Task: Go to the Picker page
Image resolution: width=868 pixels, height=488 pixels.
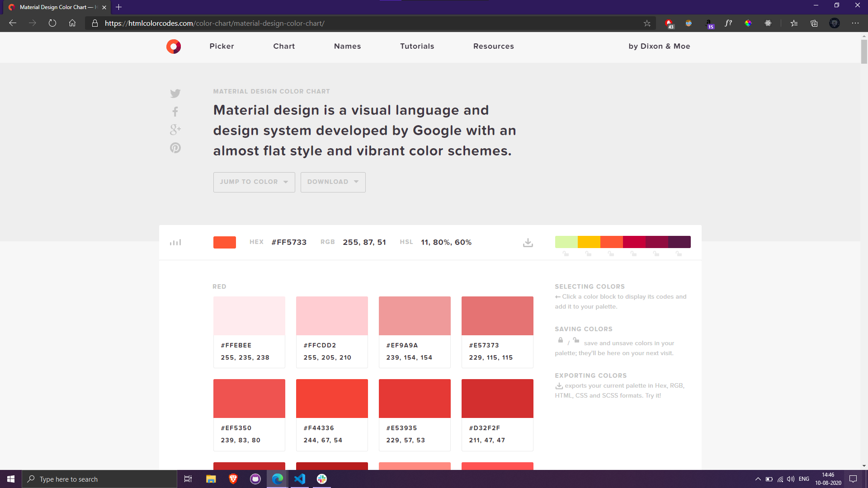Action: (x=222, y=46)
